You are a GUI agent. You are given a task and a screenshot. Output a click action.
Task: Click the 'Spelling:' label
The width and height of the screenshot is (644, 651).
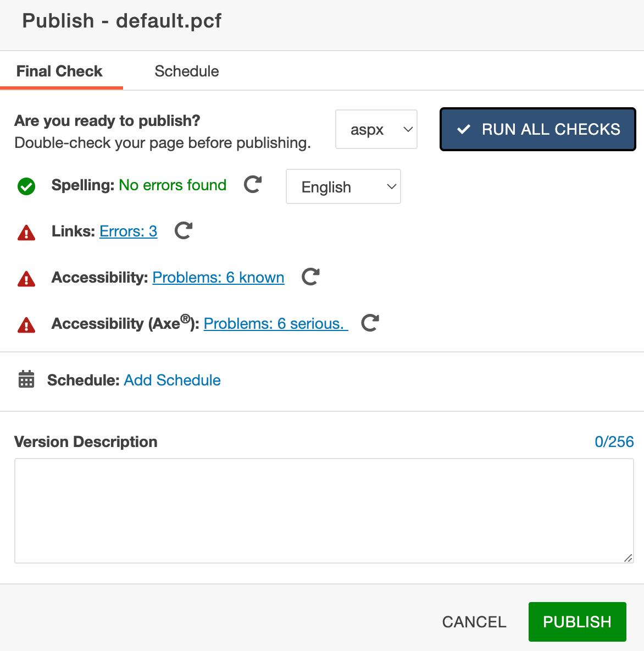pos(82,185)
